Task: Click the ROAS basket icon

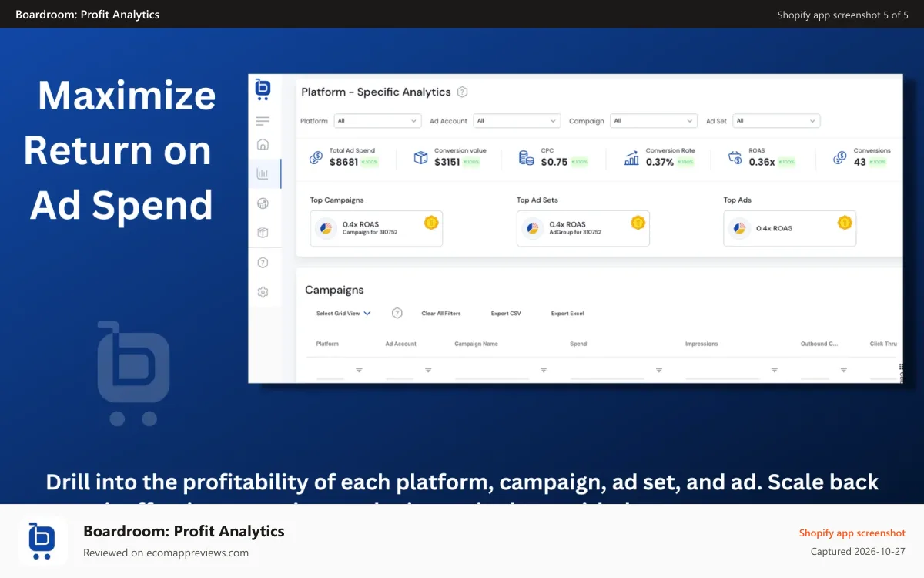Action: [735, 157]
